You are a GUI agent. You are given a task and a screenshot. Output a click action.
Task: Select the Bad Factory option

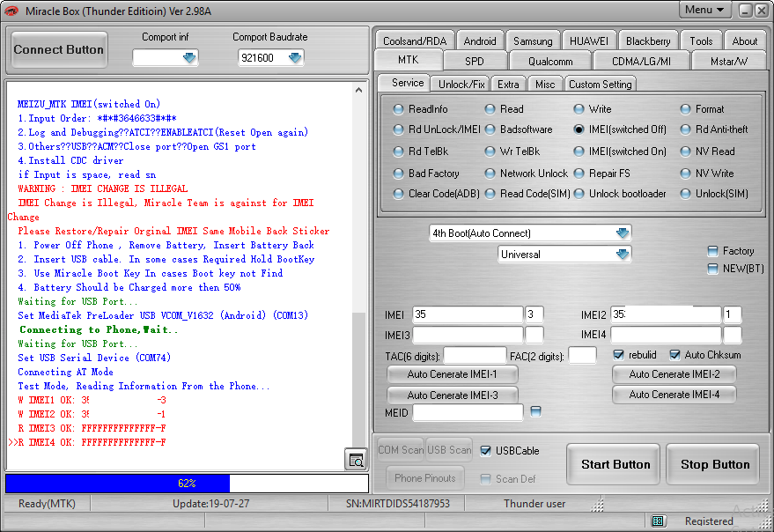(x=398, y=174)
